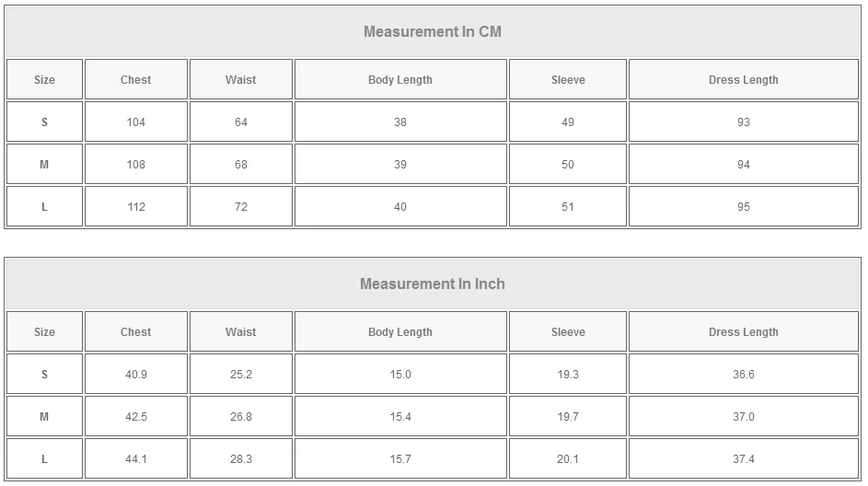The width and height of the screenshot is (868, 486).
Task: Click the "Measurement In CM" table title
Action: 433,31
